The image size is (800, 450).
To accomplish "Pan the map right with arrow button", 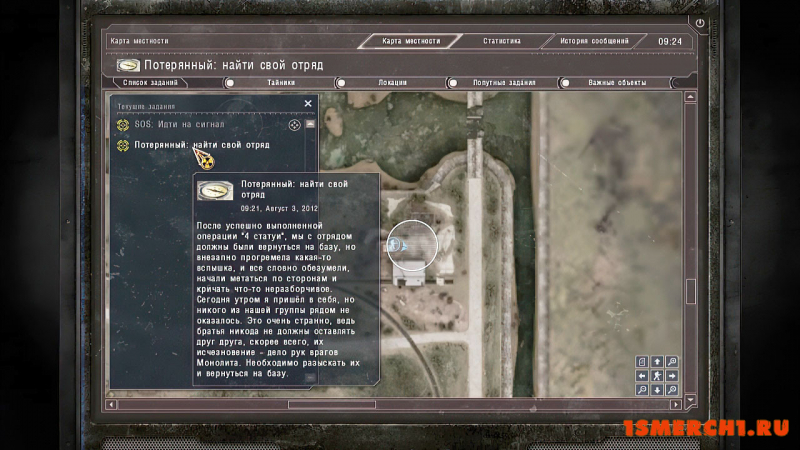I will pyautogui.click(x=672, y=376).
